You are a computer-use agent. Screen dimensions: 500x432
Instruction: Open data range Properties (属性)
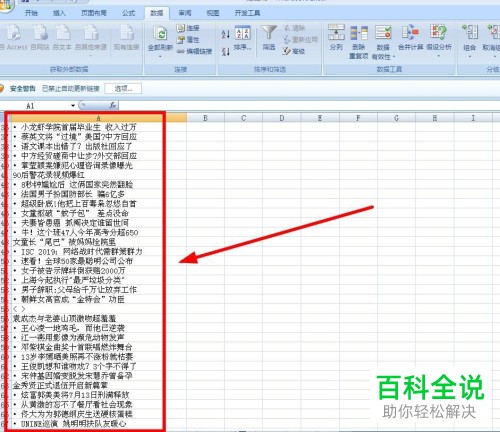[x=188, y=40]
